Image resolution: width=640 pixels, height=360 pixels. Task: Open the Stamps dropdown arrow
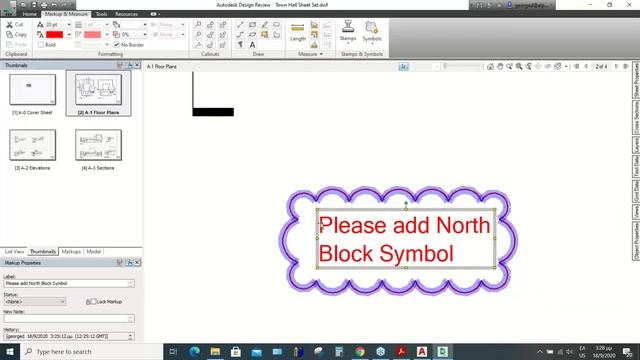pos(348,42)
